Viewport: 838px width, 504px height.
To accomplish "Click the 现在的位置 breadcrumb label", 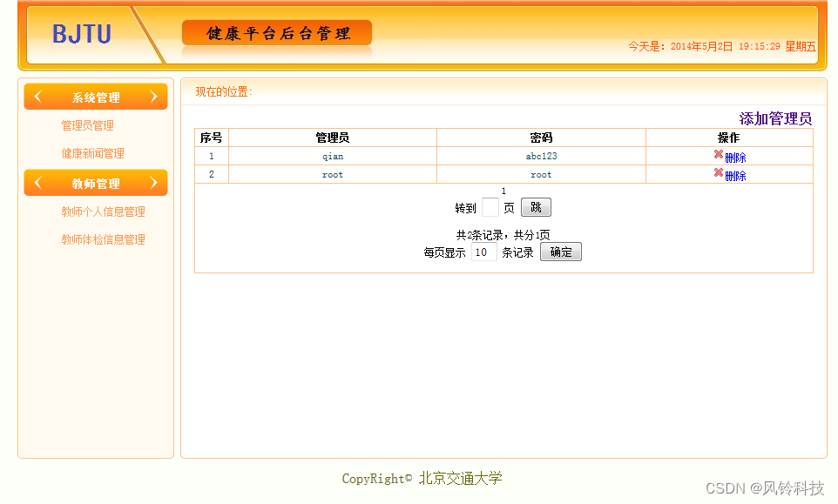I will pos(224,91).
